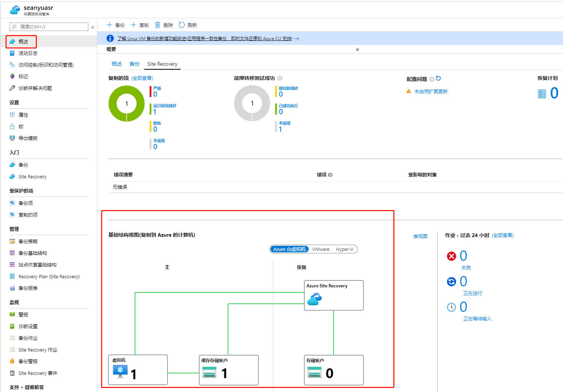Screen dimensions: 563x392
Task: Click 全部查看 next to 复制的项
Action: click(142, 78)
